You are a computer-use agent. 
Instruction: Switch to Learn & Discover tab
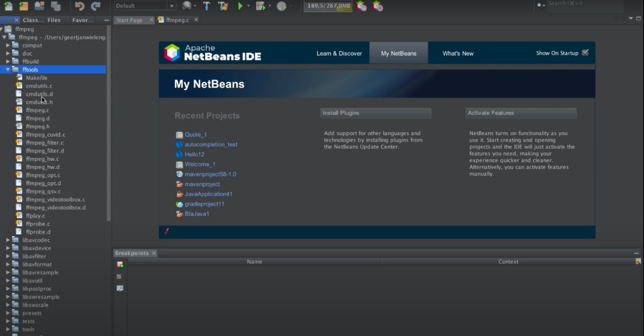[339, 53]
